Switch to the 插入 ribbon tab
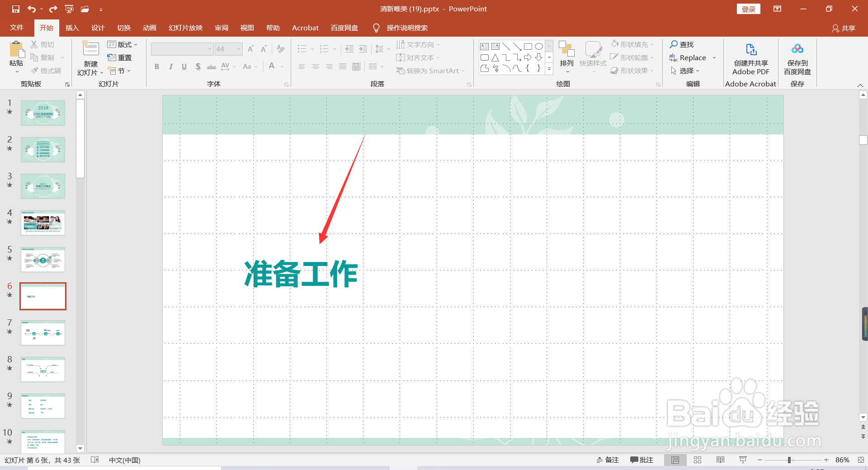The image size is (868, 470). click(x=72, y=28)
